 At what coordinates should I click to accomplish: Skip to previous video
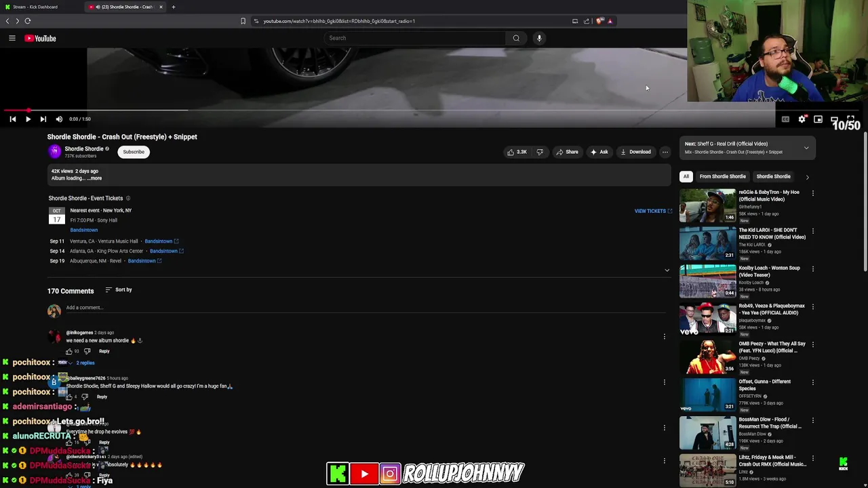pyautogui.click(x=12, y=119)
